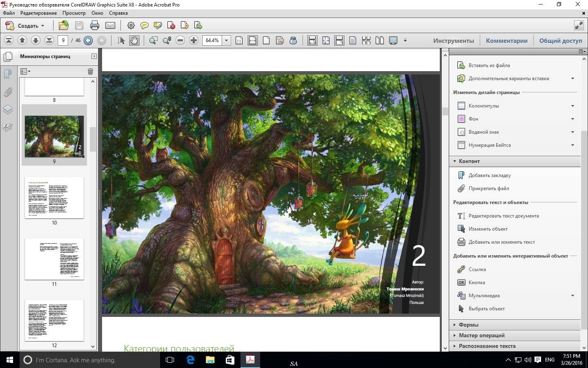Open the zoom percentage dropdown arrow

[x=226, y=40]
